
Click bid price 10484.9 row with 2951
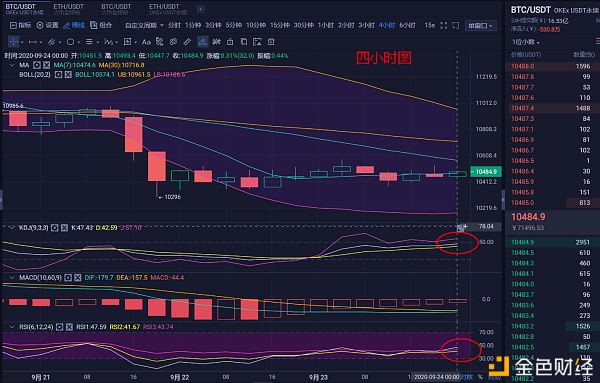click(553, 242)
